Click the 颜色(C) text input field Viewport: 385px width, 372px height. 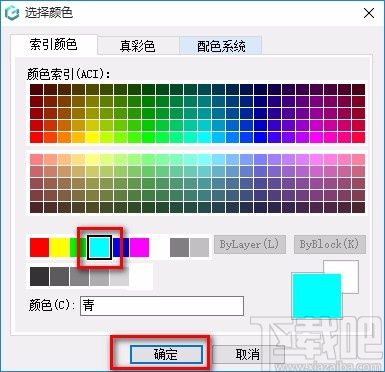[162, 306]
